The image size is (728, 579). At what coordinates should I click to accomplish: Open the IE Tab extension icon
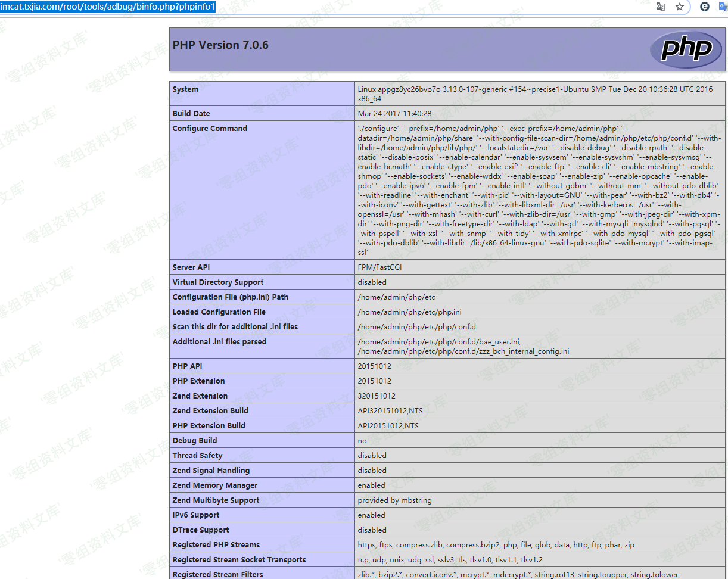[705, 7]
